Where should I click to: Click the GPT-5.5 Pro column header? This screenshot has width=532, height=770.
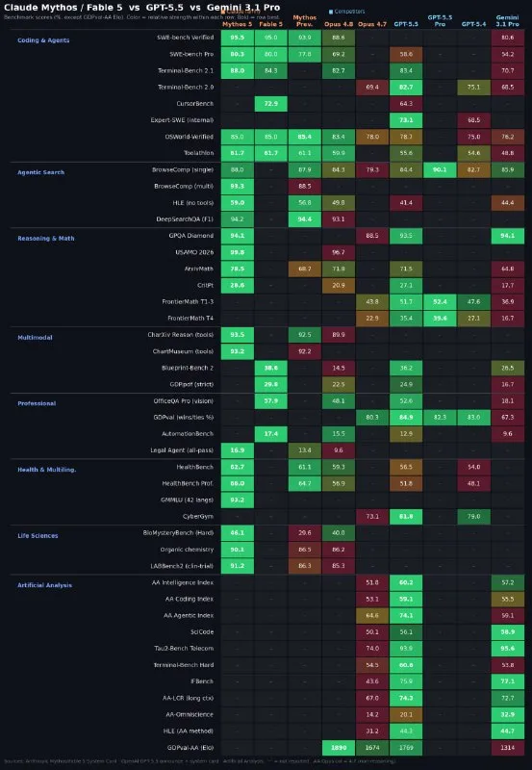pyautogui.click(x=440, y=20)
